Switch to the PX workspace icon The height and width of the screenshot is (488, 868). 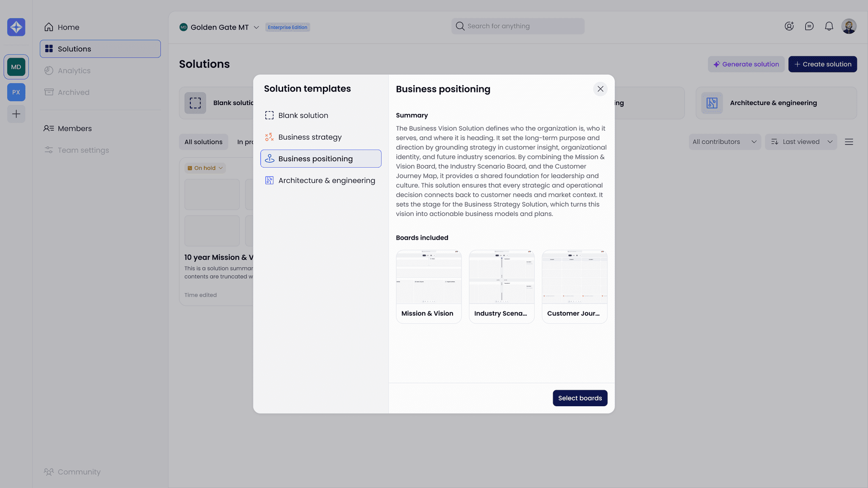16,92
